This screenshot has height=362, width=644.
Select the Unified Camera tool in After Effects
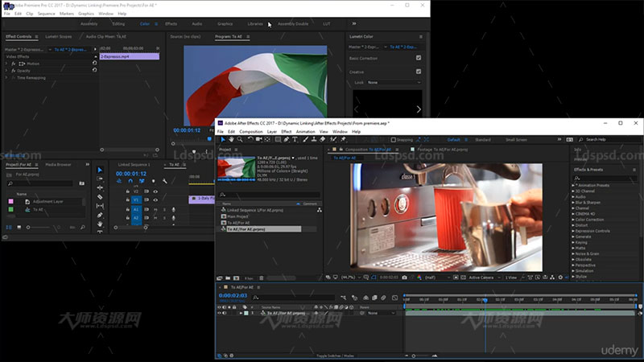pos(258,139)
